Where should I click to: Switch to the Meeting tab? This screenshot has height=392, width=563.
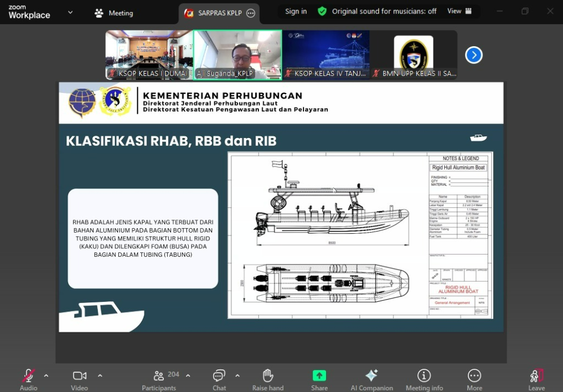(114, 14)
